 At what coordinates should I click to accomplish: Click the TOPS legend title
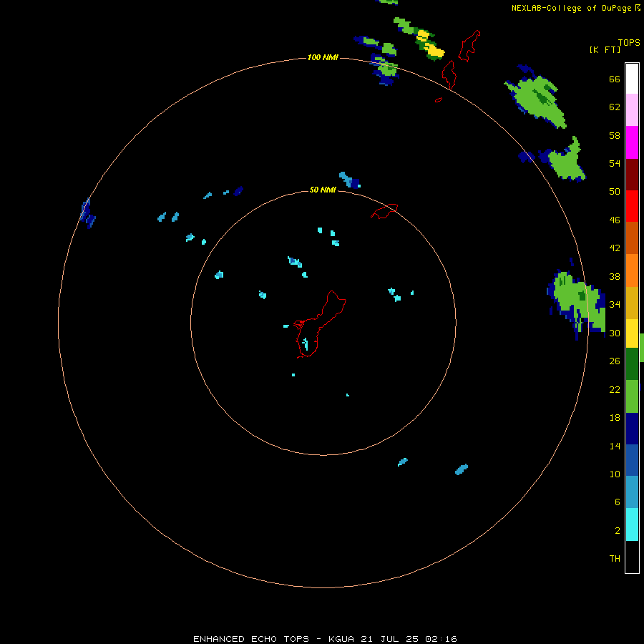[629, 42]
